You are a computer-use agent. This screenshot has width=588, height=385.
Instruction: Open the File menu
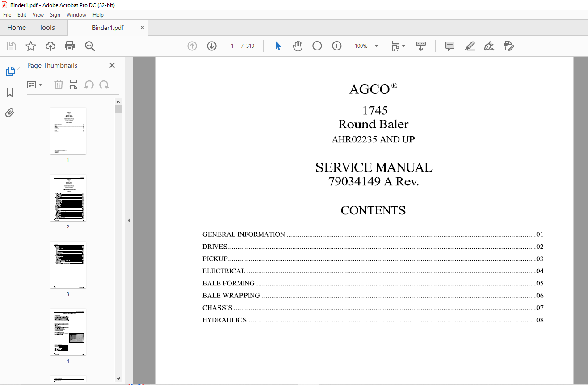pos(7,15)
